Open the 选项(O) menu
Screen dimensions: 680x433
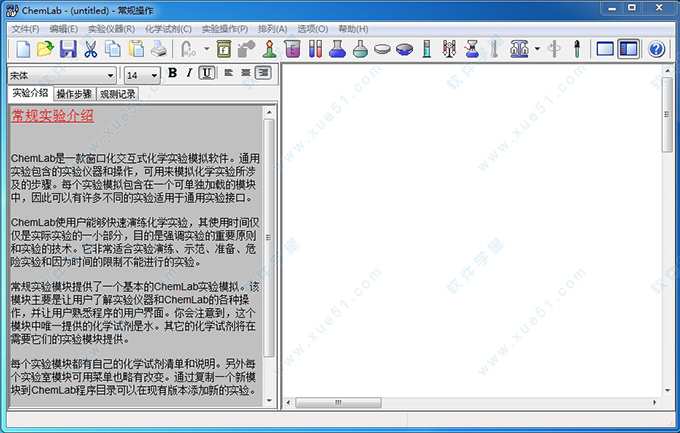click(312, 29)
